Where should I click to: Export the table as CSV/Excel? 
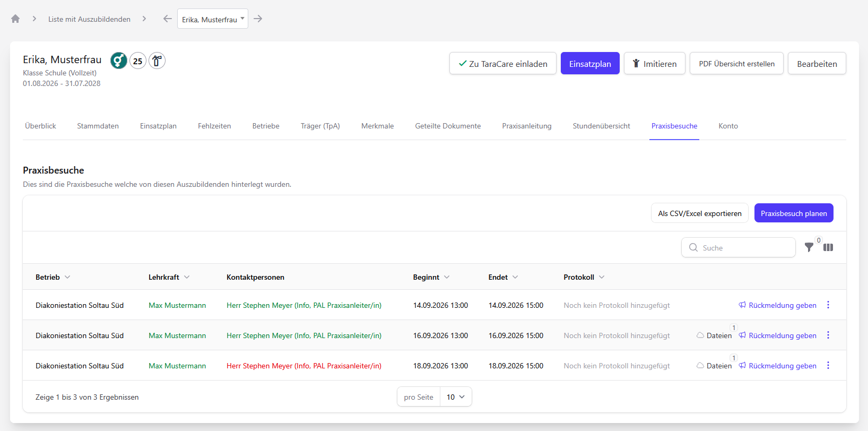[x=700, y=213]
